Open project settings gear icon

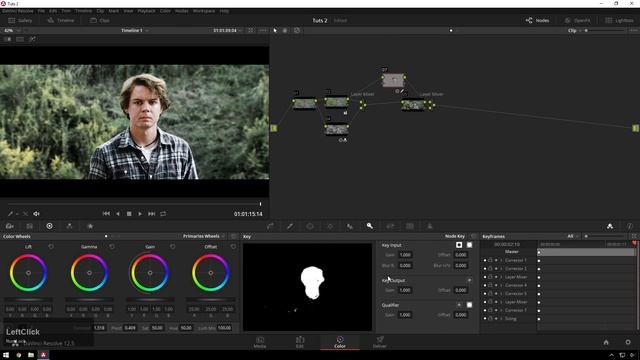[628, 342]
